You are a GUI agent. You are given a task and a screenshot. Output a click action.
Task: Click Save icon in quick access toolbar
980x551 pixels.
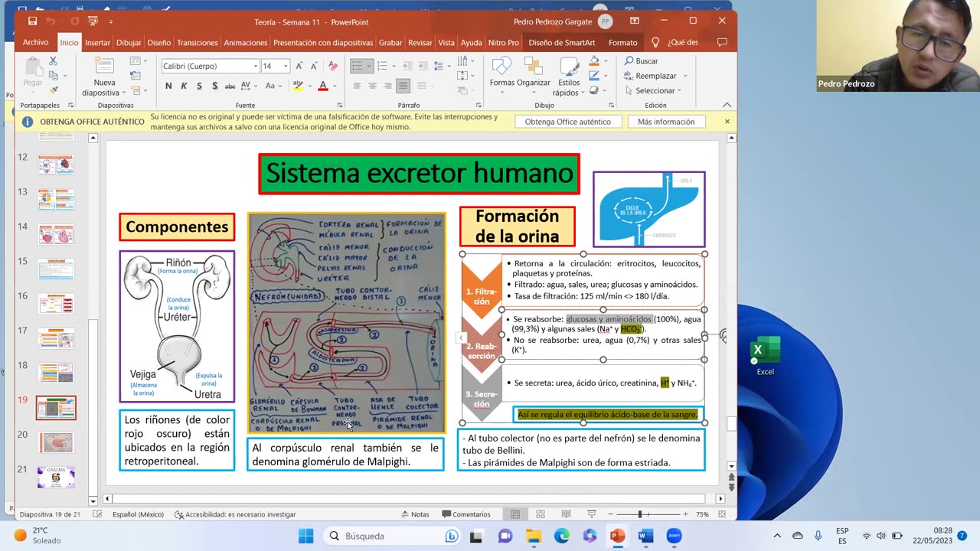(32, 21)
